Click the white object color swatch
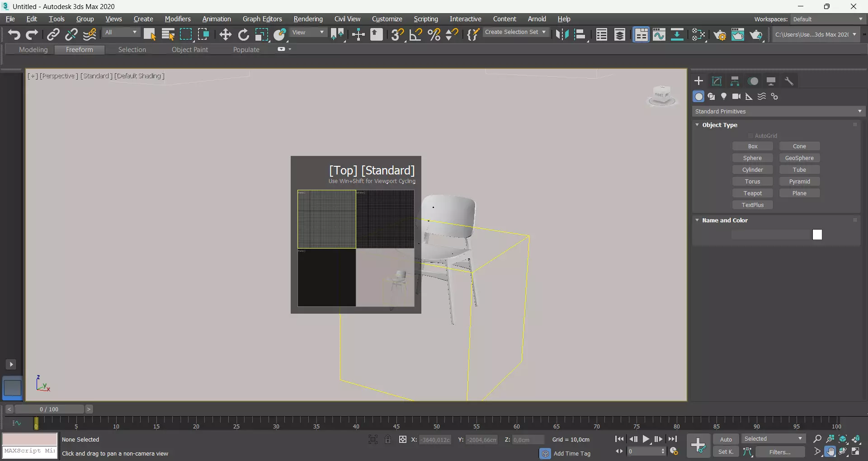This screenshot has height=461, width=868. (817, 235)
